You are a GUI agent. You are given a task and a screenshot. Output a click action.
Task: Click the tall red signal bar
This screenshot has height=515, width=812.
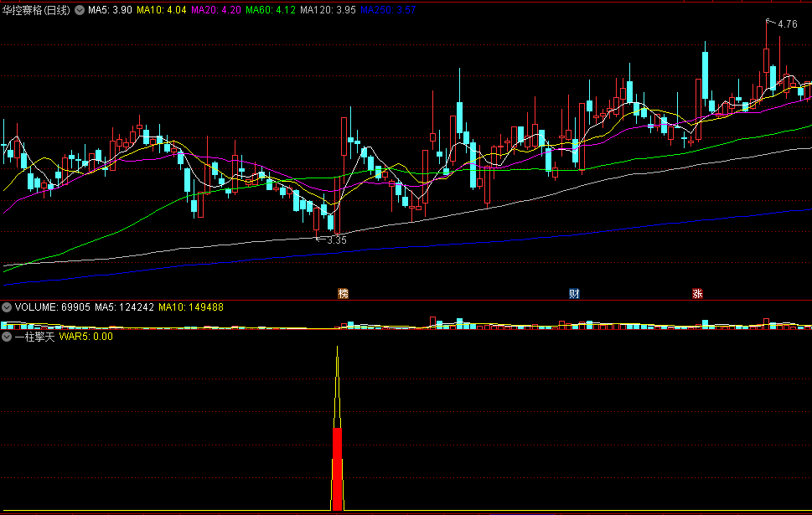pyautogui.click(x=337, y=470)
